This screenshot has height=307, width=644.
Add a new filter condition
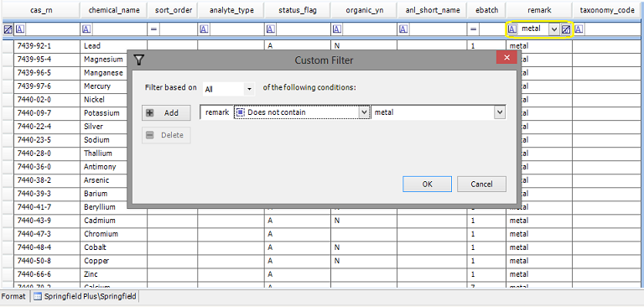coord(166,113)
